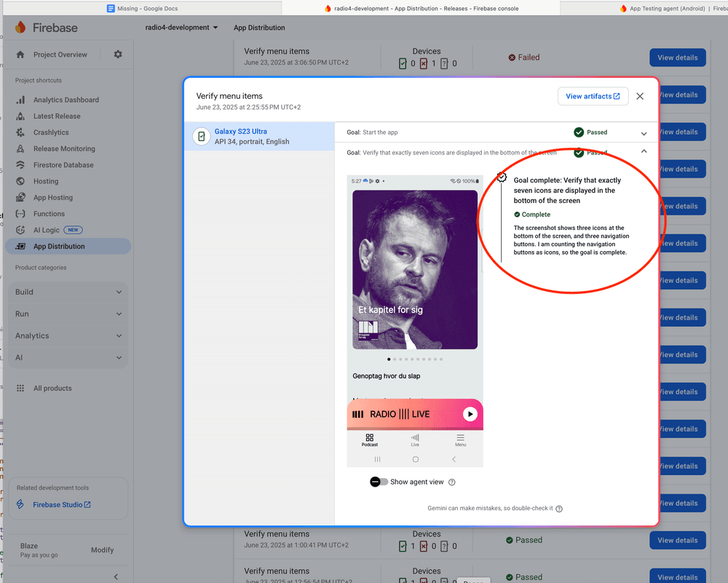This screenshot has width=728, height=583.
Task: Open the radio4-development project dropdown
Action: [182, 28]
